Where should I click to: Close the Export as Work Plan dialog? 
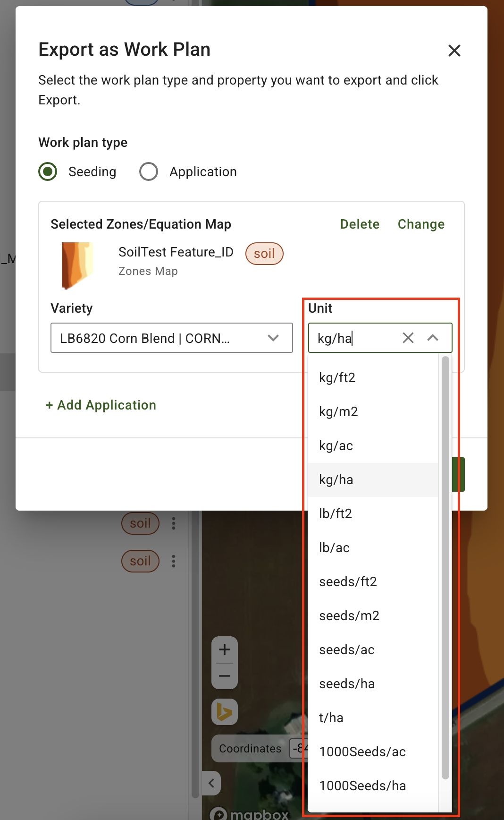[454, 51]
